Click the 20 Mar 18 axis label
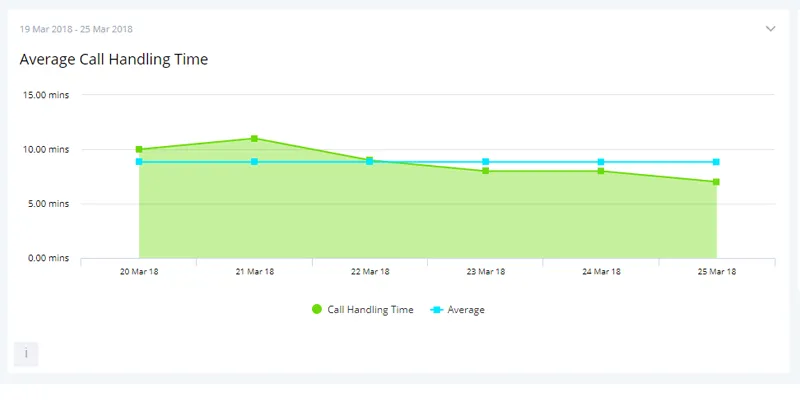 [139, 271]
